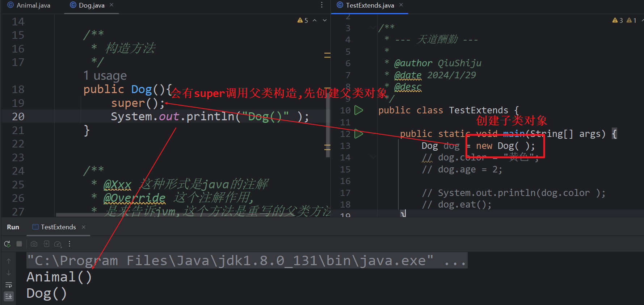Open Run toolbar more options menu
644x305 pixels.
point(70,244)
